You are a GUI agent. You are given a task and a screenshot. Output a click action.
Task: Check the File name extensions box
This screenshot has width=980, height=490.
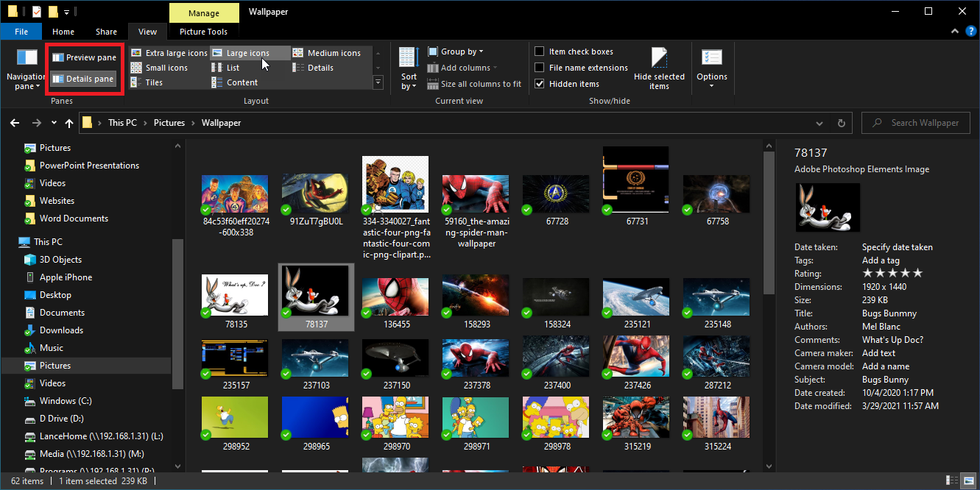(x=540, y=68)
